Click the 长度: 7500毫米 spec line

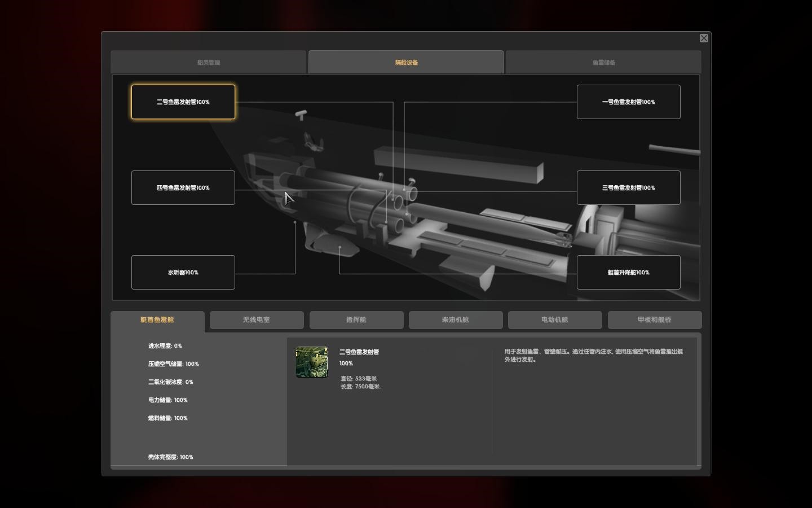(x=361, y=387)
